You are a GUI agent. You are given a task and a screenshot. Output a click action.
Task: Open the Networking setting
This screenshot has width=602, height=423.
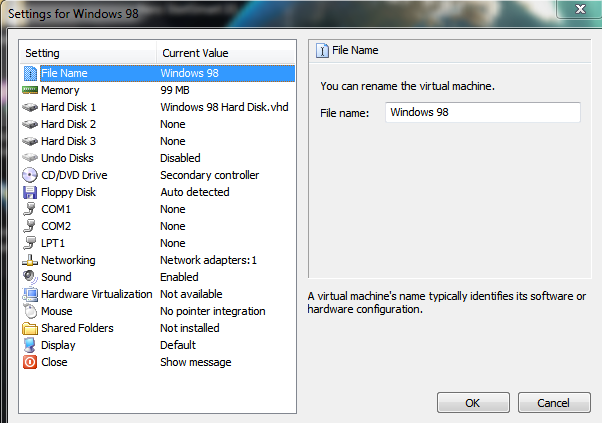pos(157,260)
